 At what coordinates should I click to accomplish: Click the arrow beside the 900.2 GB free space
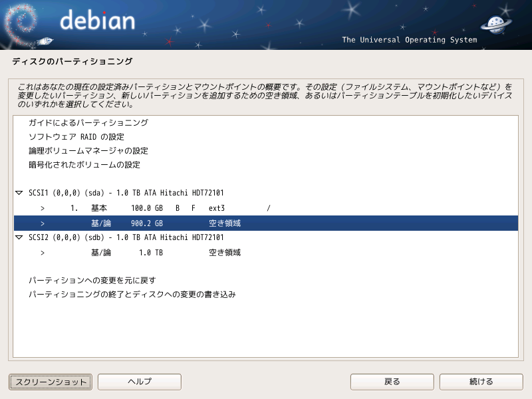pyautogui.click(x=43, y=223)
